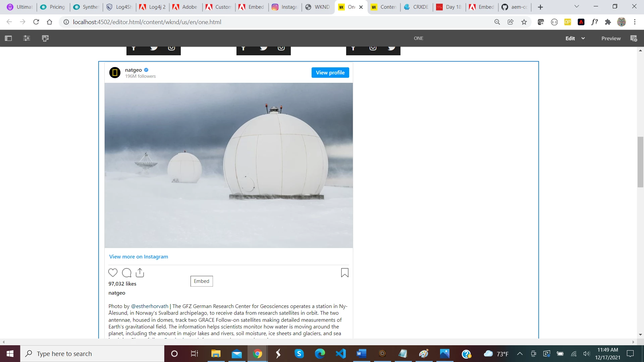The image size is (644, 362).
Task: Click the Preview mode button
Action: pos(611,38)
